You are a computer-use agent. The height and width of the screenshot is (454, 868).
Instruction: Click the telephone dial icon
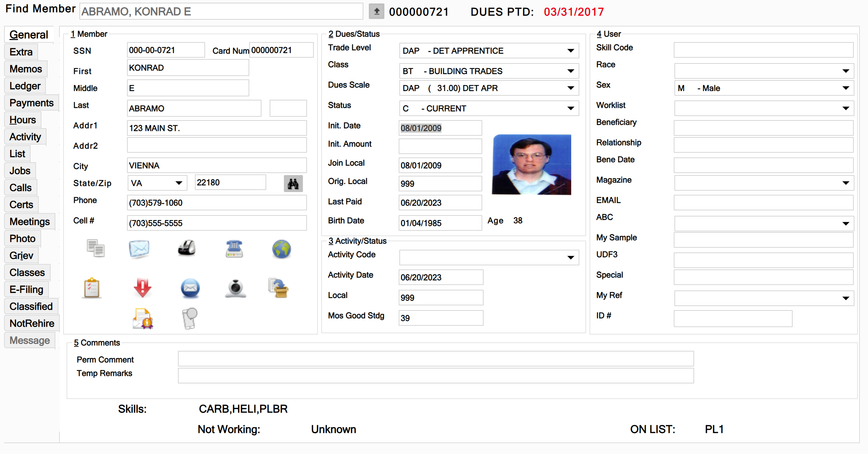pyautogui.click(x=234, y=249)
